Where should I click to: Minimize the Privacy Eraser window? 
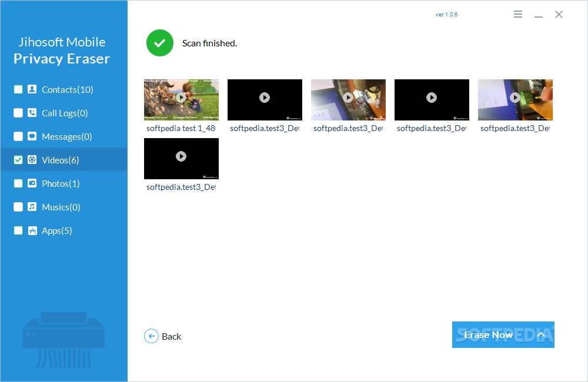(539, 16)
